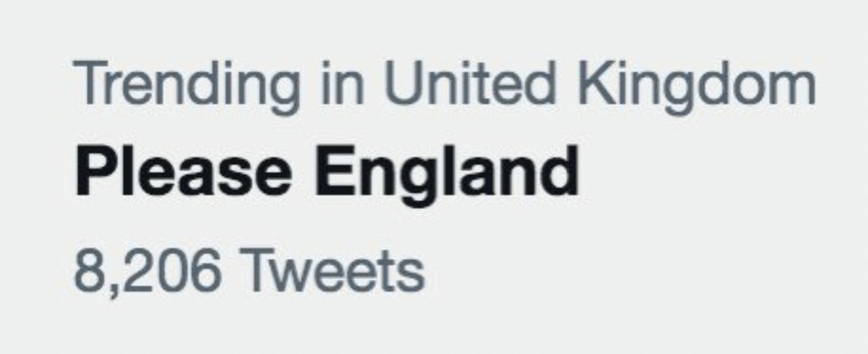Click the number 8,206
Viewport: 868px width, 354px height.
tap(146, 271)
